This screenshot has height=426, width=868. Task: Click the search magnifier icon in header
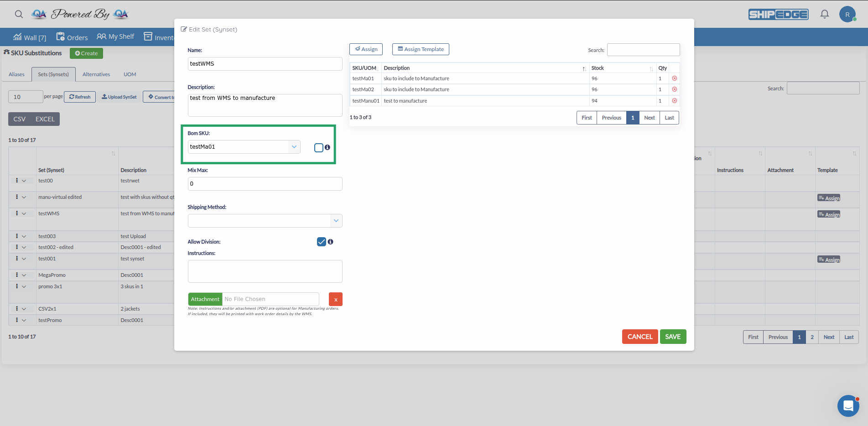tap(19, 14)
